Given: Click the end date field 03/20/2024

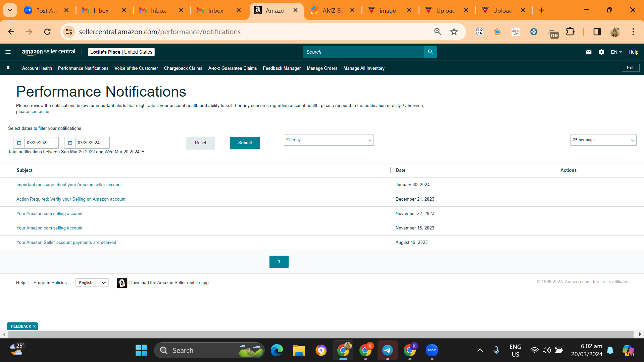Looking at the screenshot, I should pos(93,143).
